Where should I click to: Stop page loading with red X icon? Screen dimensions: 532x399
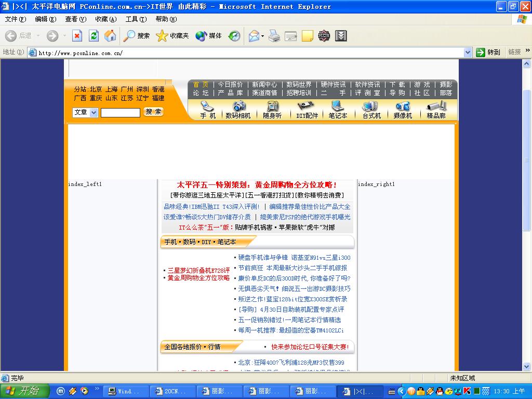click(x=77, y=36)
